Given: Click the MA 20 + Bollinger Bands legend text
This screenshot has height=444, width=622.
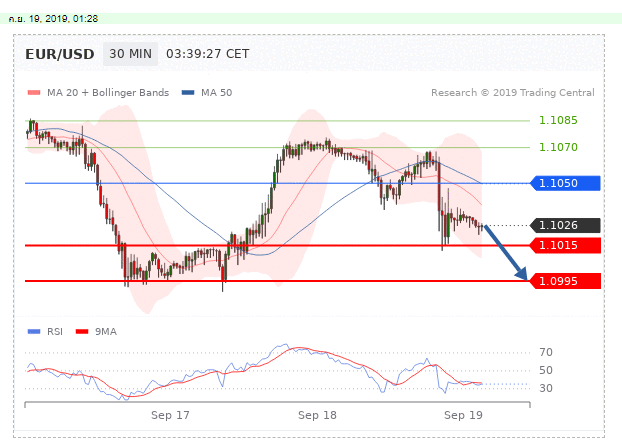Looking at the screenshot, I should coord(108,93).
